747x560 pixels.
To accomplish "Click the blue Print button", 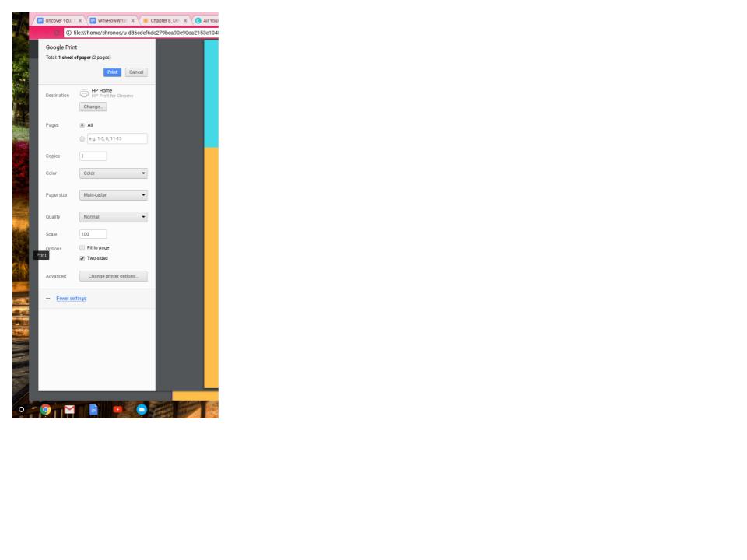I will click(112, 72).
